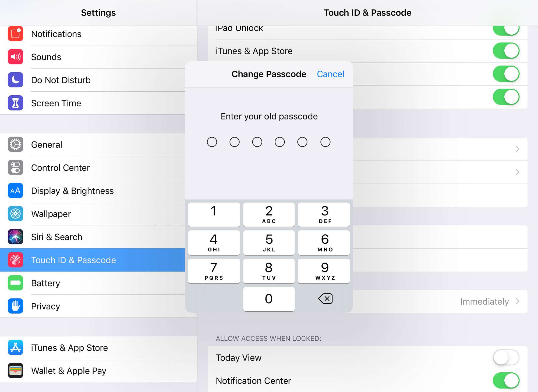
Task: Click the Screen Time icon in Settings
Action: coord(15,103)
